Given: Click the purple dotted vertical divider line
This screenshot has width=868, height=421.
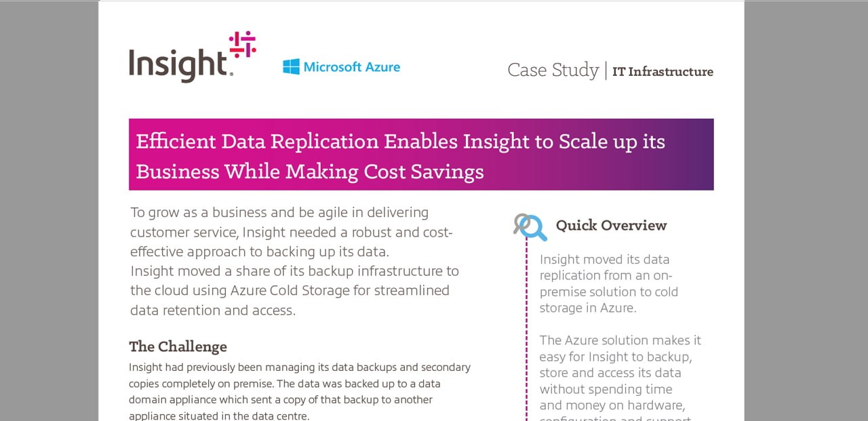Looking at the screenshot, I should point(526,325).
